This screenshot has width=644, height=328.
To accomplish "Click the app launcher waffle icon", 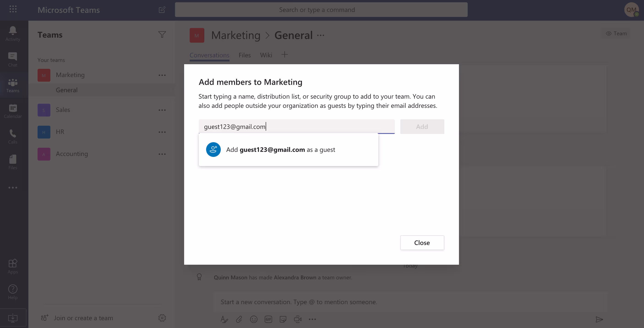I will coord(13,9).
